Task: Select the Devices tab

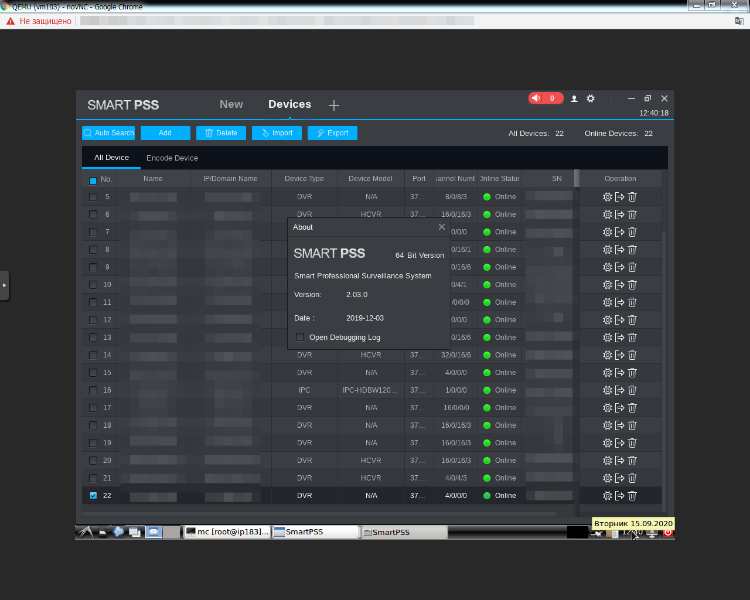Action: click(289, 104)
